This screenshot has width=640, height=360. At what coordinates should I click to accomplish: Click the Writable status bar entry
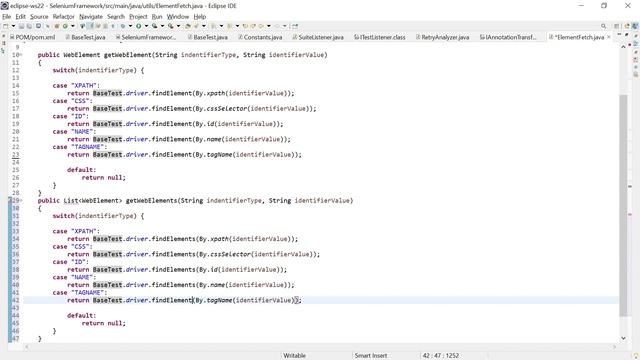(x=294, y=356)
